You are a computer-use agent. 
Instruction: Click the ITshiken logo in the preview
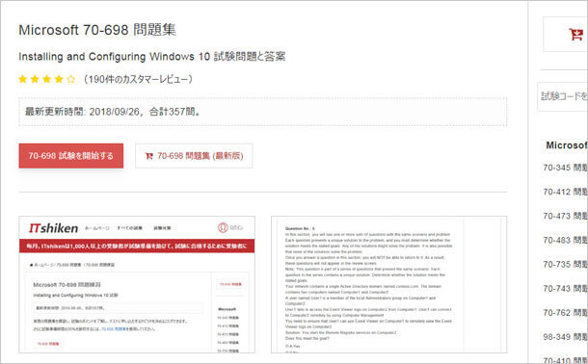[x=53, y=227]
